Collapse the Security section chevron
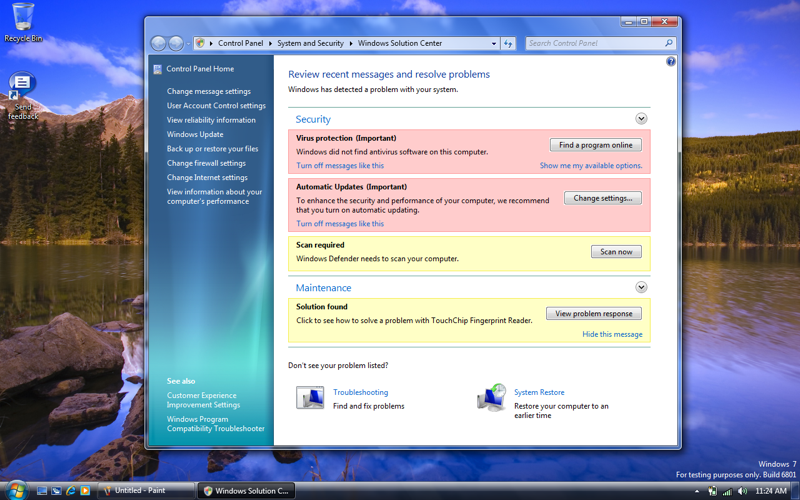Image resolution: width=800 pixels, height=500 pixels. pos(641,118)
